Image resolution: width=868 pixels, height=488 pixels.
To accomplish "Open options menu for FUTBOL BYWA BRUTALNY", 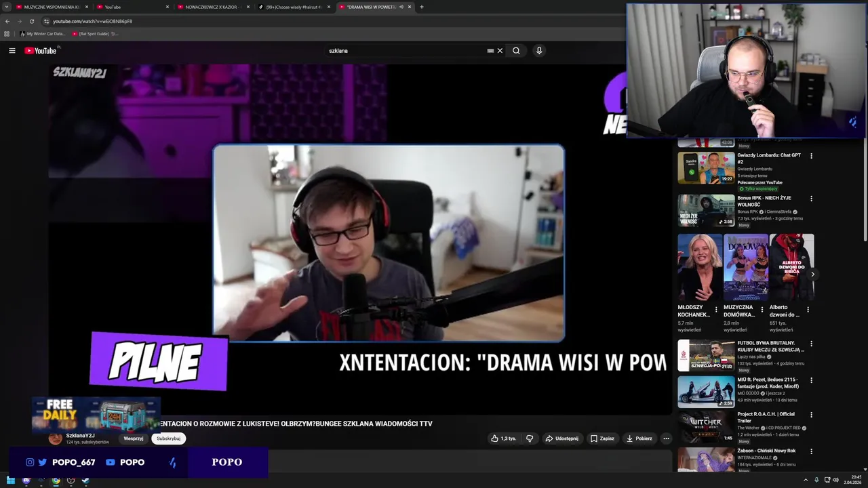I will (811, 344).
